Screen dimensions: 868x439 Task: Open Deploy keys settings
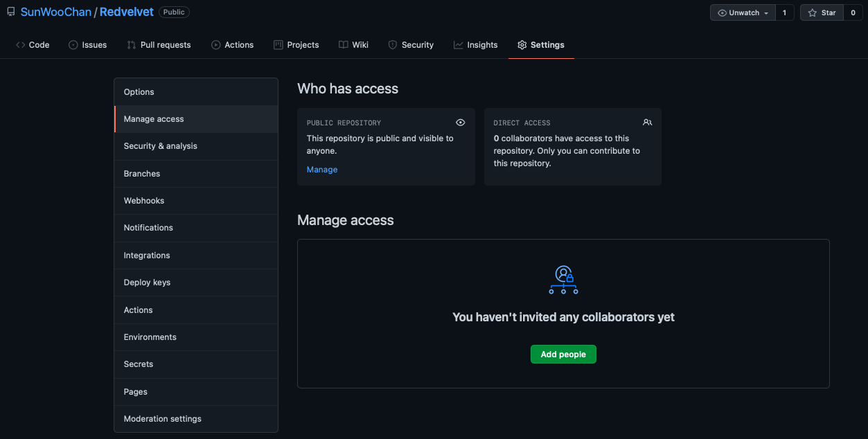tap(196, 283)
